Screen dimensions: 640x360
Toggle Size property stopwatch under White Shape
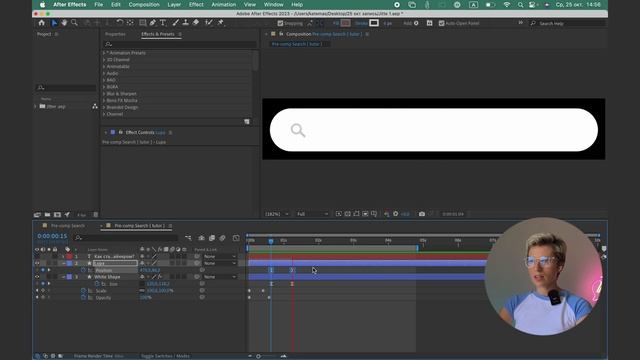(97, 284)
